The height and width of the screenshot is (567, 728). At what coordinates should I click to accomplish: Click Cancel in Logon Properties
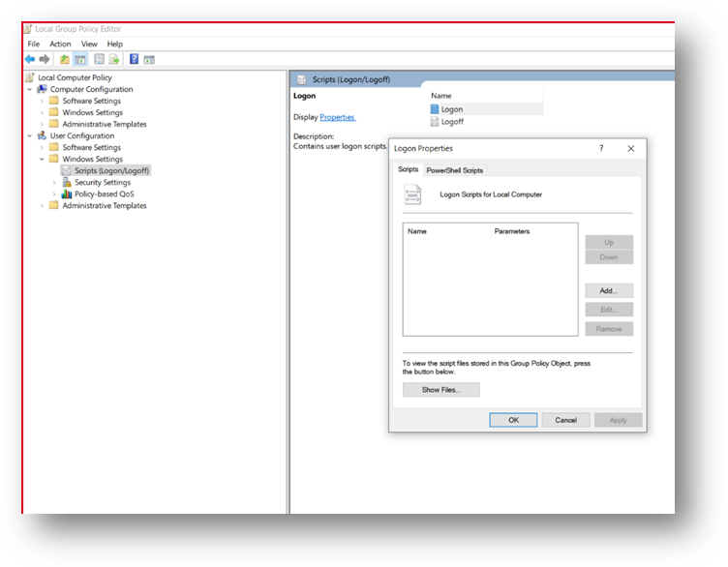click(x=566, y=420)
